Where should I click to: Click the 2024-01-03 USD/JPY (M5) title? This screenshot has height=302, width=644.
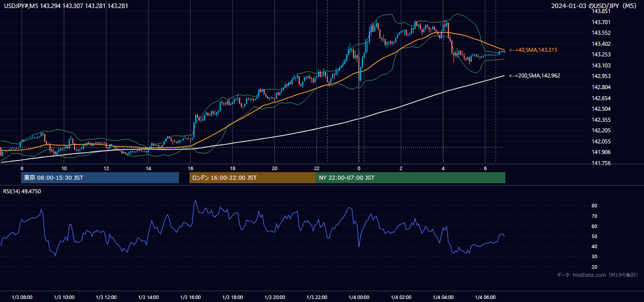(x=594, y=6)
